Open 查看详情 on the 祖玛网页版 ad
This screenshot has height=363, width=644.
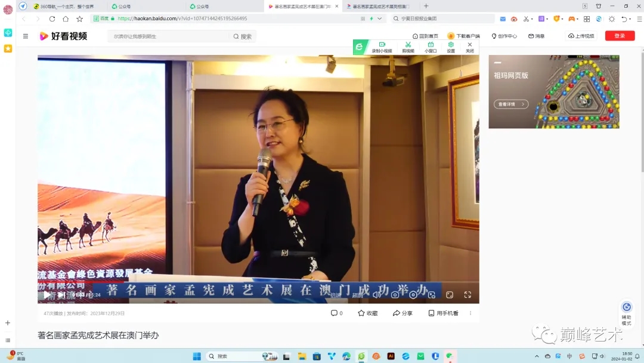[510, 103]
